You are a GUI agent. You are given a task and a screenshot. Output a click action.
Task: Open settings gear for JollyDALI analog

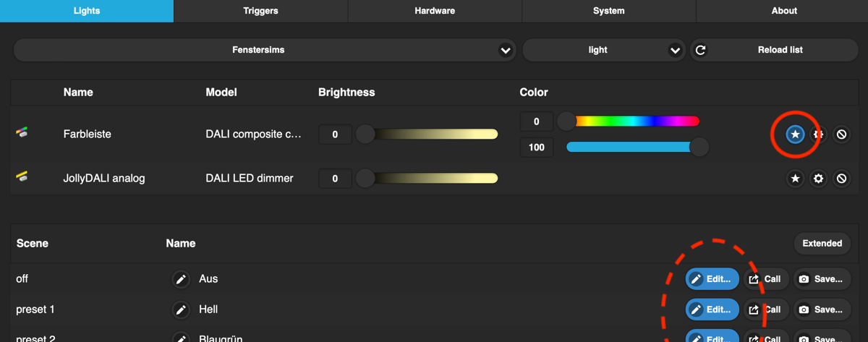click(x=818, y=179)
